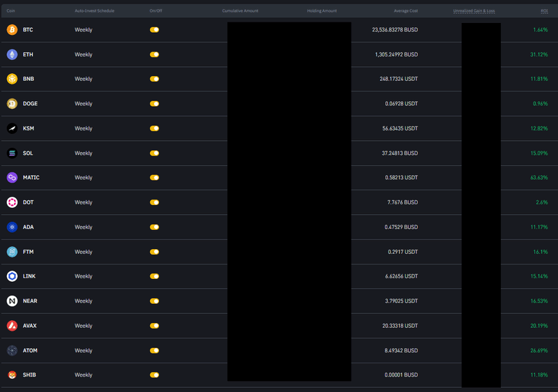Turn off the NEAR toggle

(154, 301)
